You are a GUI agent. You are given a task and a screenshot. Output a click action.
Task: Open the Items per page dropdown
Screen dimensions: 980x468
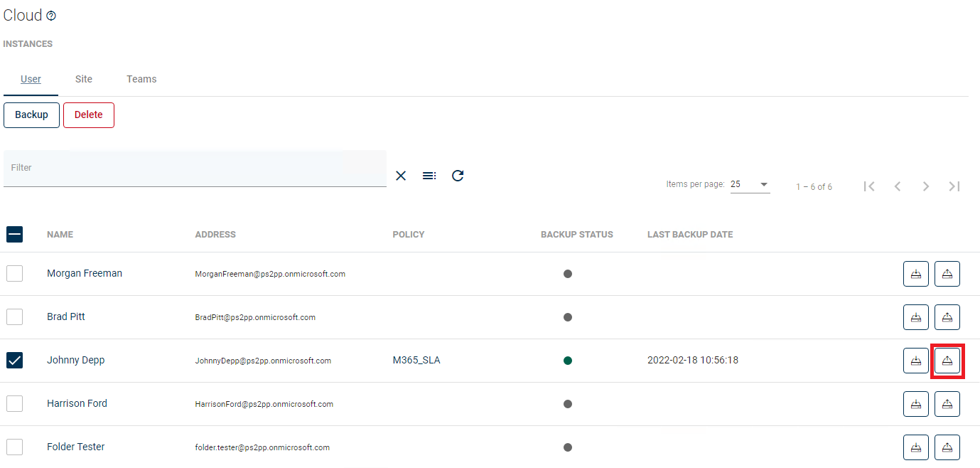point(750,185)
